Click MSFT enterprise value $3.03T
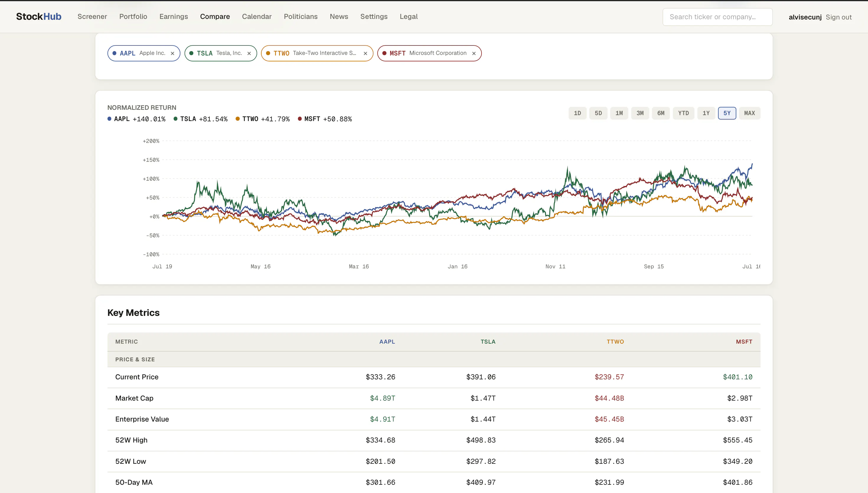 [x=740, y=419]
